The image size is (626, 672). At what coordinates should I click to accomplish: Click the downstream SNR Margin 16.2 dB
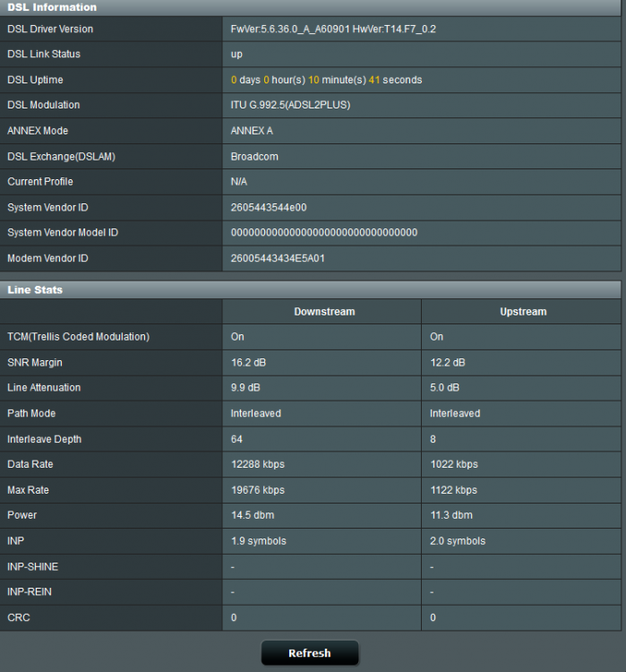click(x=248, y=363)
